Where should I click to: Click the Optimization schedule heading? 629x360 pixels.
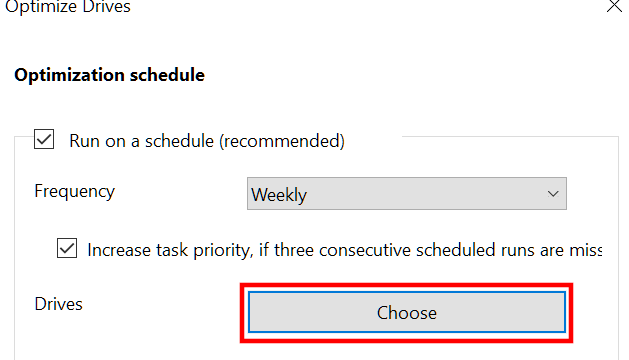coord(110,75)
